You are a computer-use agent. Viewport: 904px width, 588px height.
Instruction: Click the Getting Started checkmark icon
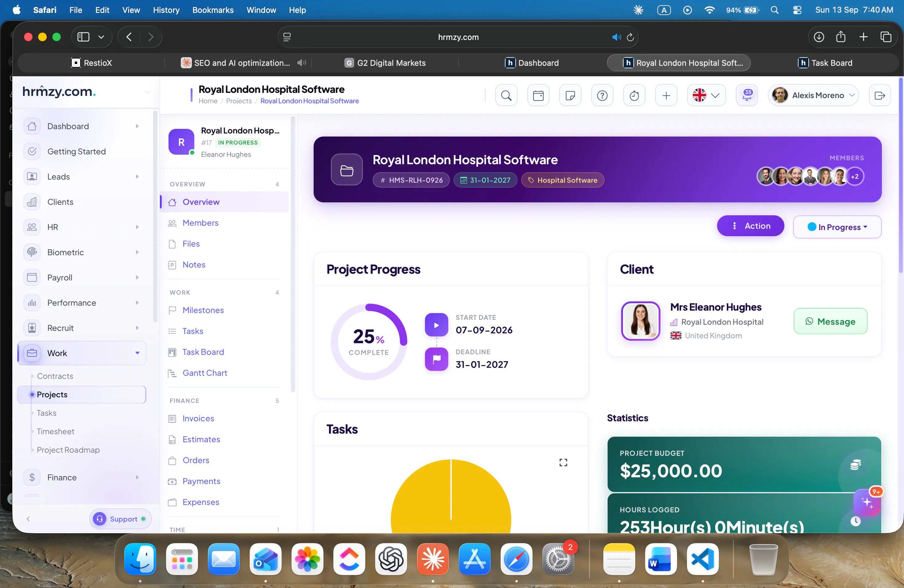(32, 151)
